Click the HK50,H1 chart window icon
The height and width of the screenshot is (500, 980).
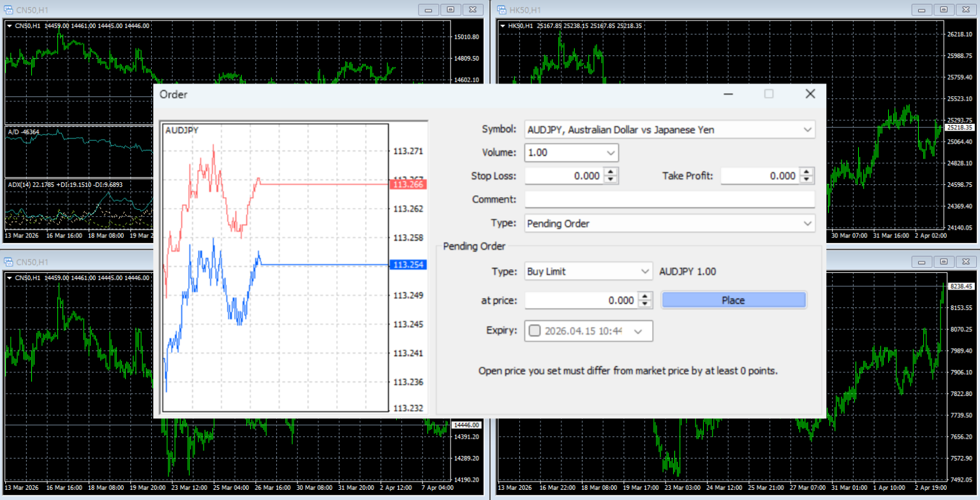coord(501,10)
